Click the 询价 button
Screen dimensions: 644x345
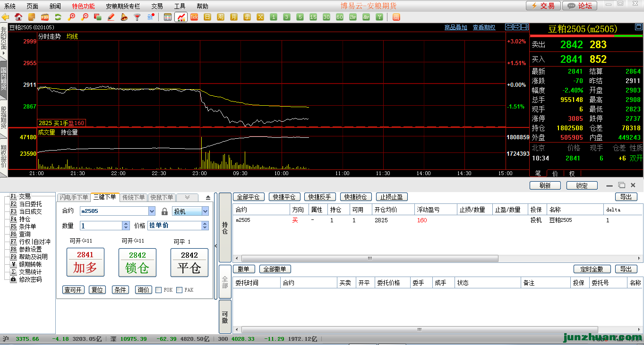(x=144, y=290)
